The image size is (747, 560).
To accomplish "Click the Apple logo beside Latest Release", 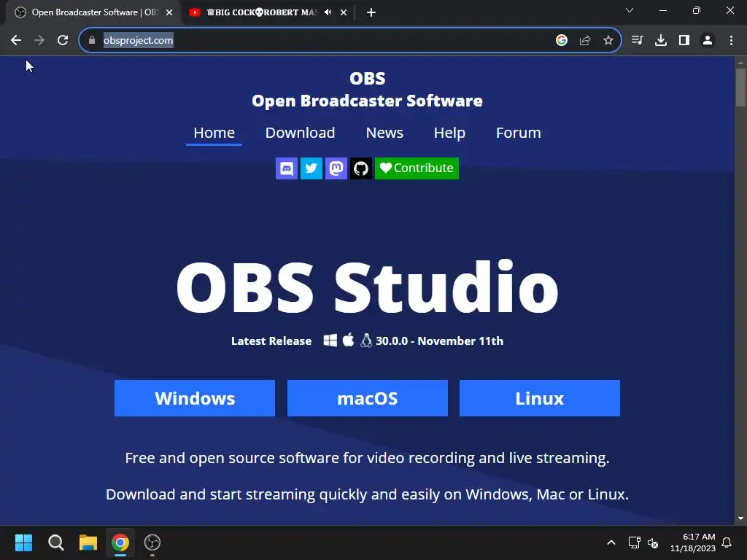I will pos(348,340).
